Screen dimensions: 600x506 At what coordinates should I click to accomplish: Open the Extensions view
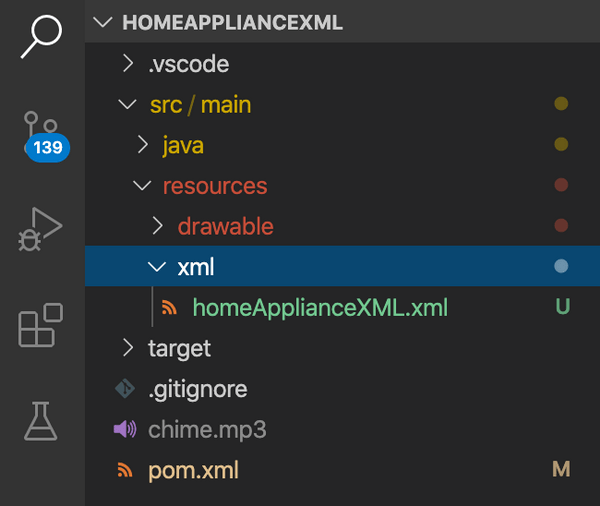point(41,326)
